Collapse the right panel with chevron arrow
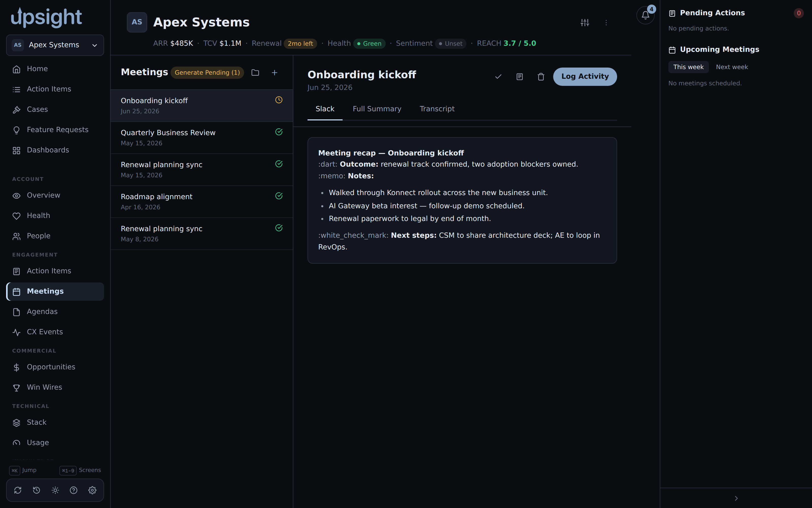The height and width of the screenshot is (508, 812). click(736, 498)
